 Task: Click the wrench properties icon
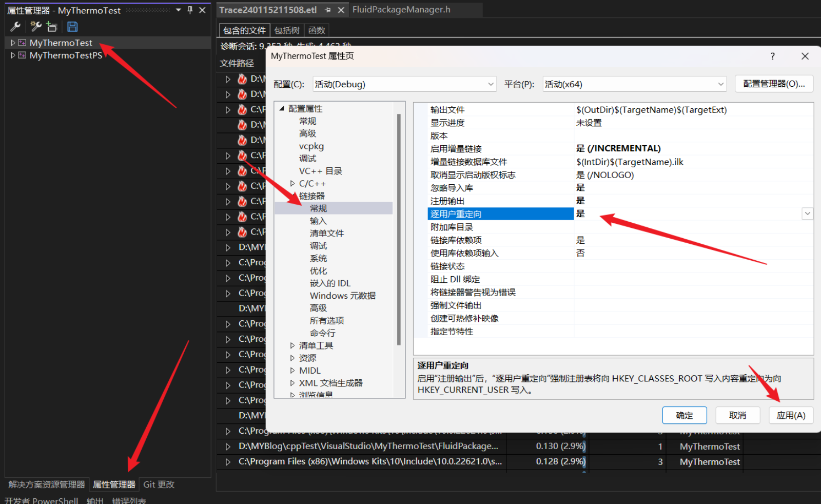pos(15,27)
